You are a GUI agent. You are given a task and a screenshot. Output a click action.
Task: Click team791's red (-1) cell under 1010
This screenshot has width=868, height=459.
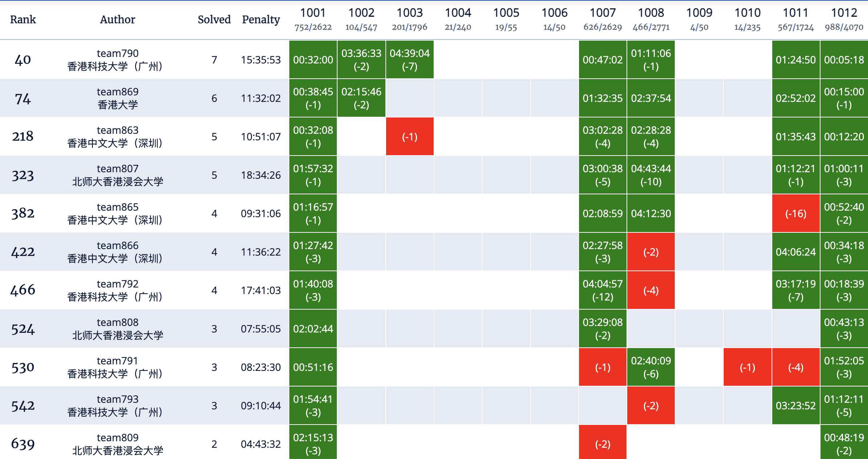pyautogui.click(x=748, y=367)
